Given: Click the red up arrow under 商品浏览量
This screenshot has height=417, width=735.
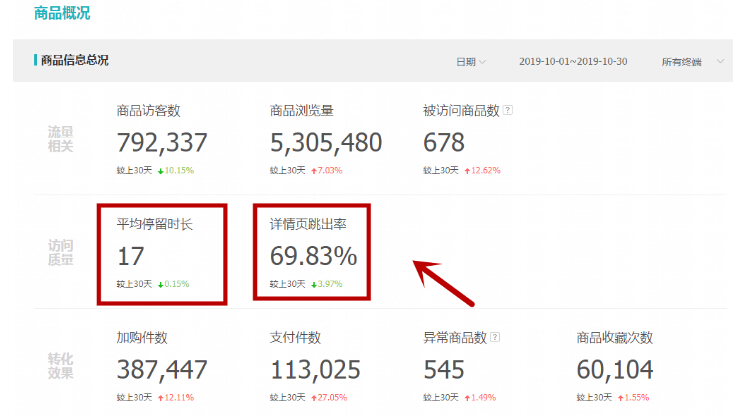Looking at the screenshot, I should 311,170.
